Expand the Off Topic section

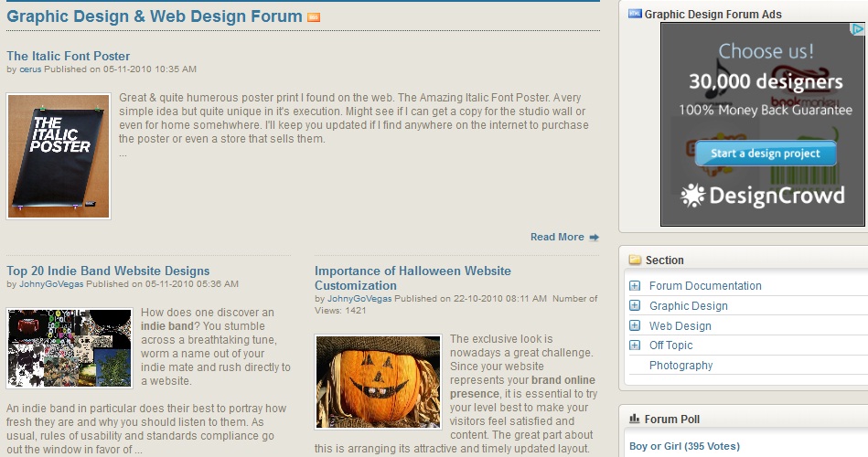point(635,345)
